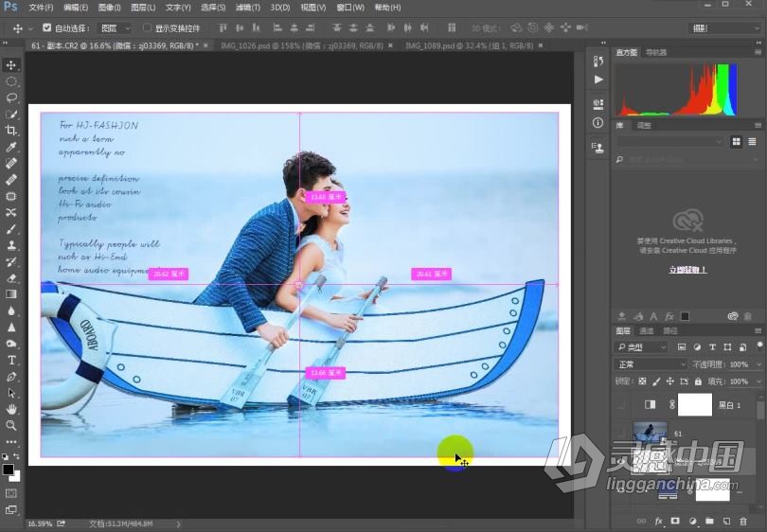Select the Eyedropper tool
This screenshot has width=767, height=532.
[x=10, y=147]
